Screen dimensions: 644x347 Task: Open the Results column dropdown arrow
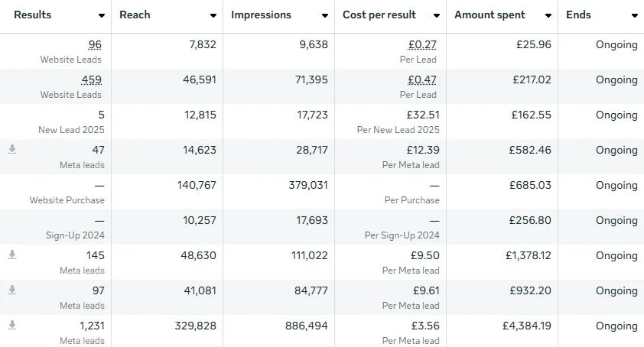click(102, 16)
